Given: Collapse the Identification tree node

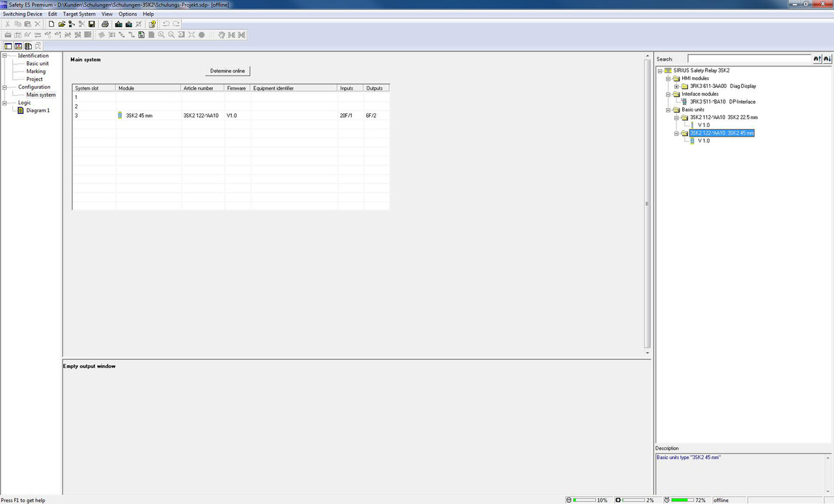Looking at the screenshot, I should (x=5, y=56).
